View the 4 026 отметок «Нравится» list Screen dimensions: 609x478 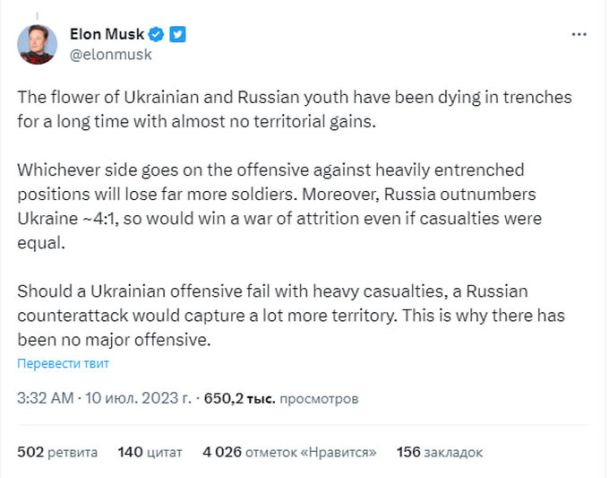coord(289,452)
